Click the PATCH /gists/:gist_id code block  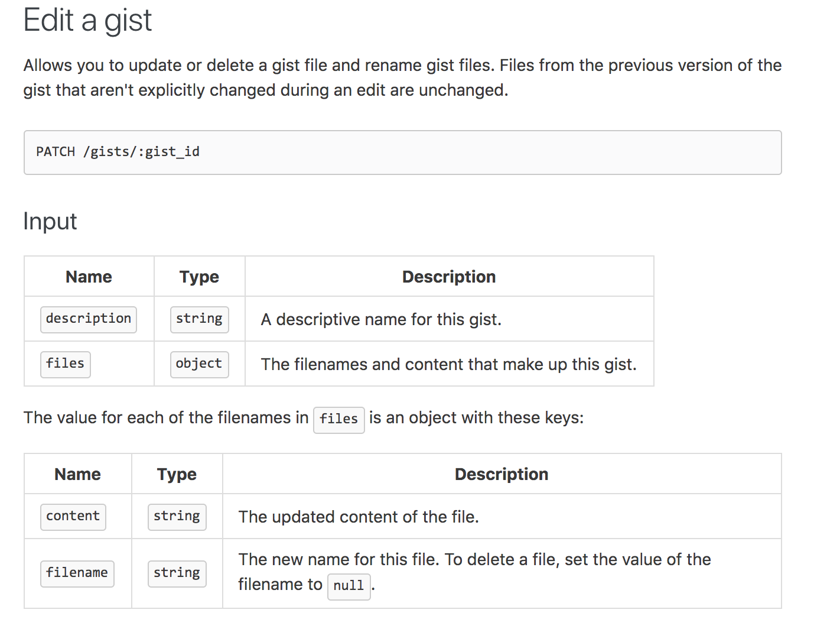pos(402,152)
